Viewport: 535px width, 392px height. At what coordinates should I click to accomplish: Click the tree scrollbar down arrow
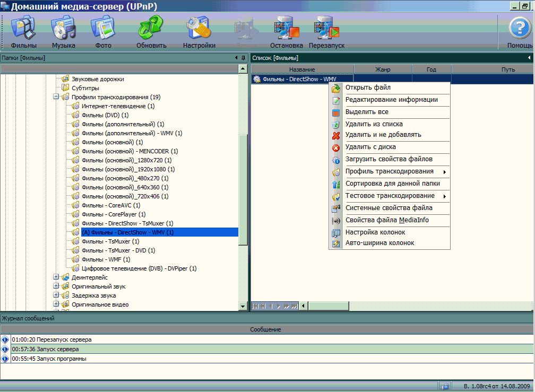[243, 306]
